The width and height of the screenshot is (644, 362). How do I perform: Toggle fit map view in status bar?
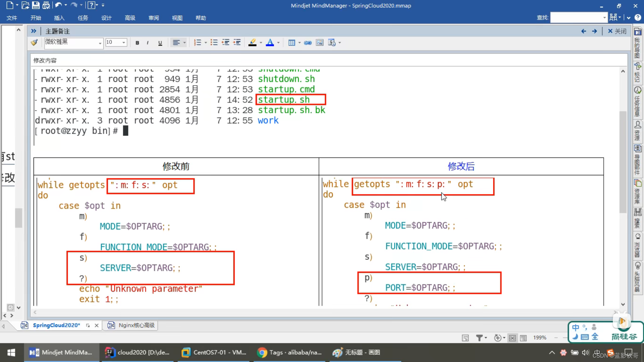[x=512, y=338]
